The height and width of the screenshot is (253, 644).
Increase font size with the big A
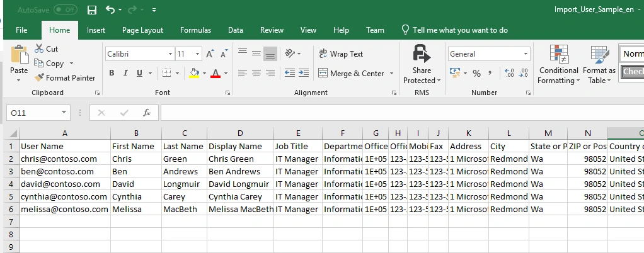[210, 53]
